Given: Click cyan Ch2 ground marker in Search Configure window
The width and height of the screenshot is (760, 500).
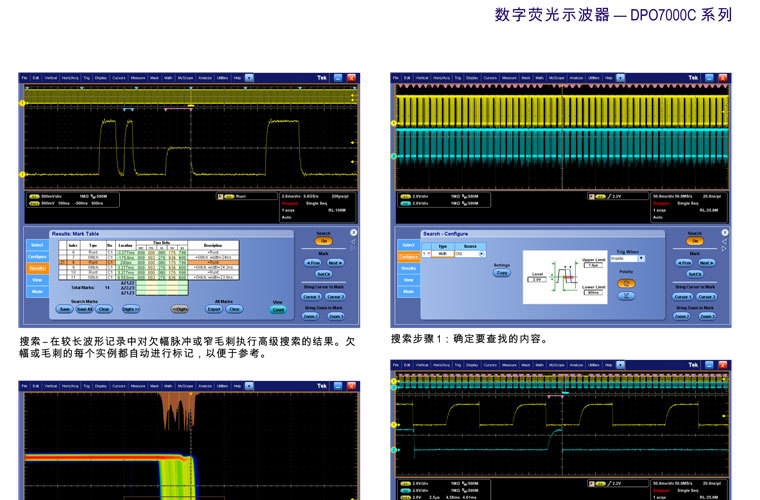Looking at the screenshot, I should [394, 156].
